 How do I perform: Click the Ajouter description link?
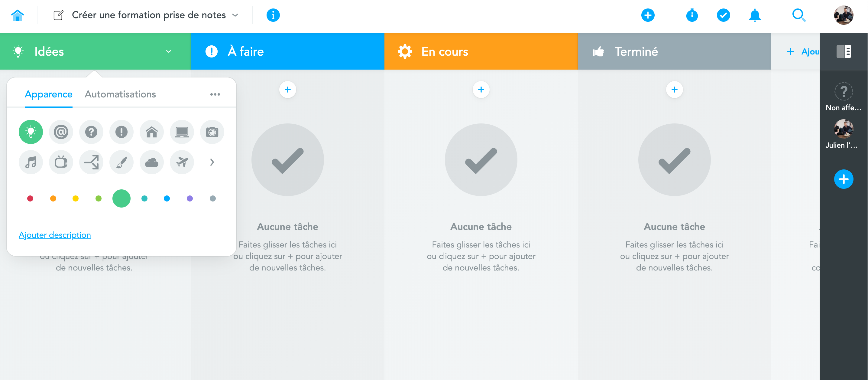(x=55, y=235)
